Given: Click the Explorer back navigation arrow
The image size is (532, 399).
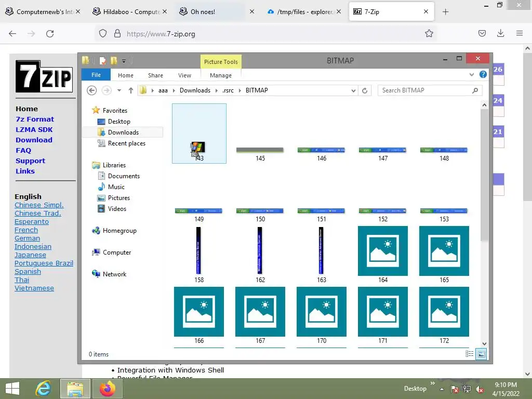Looking at the screenshot, I should [x=91, y=90].
